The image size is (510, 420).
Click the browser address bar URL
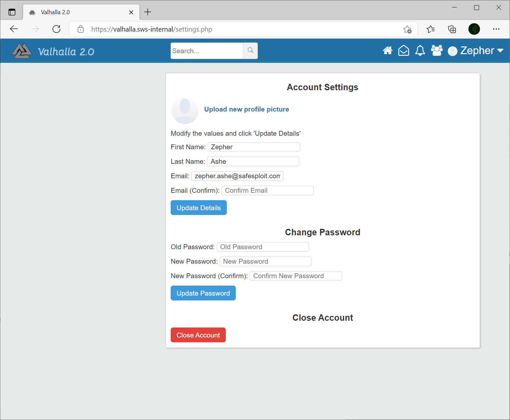[x=152, y=29]
